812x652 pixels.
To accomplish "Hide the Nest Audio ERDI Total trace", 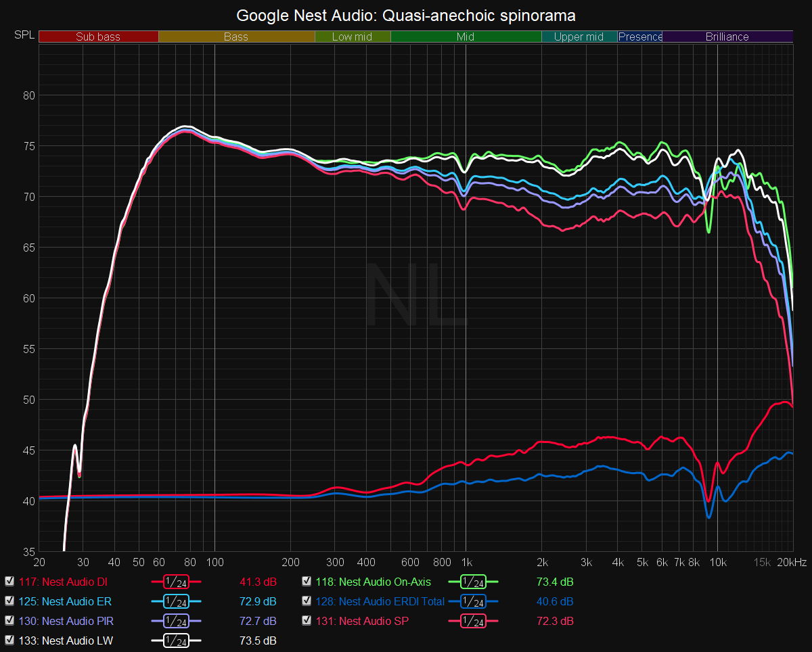I will (x=307, y=601).
